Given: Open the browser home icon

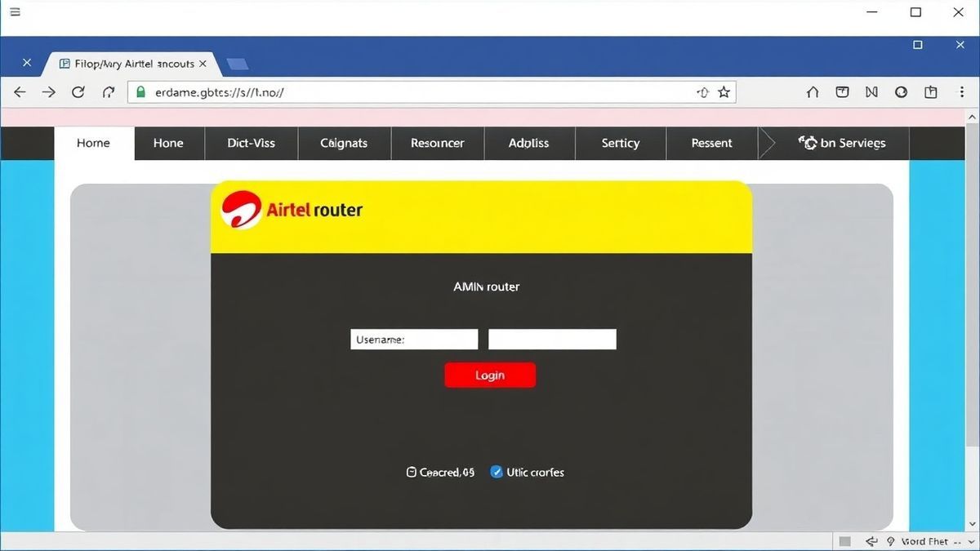Looking at the screenshot, I should click(813, 92).
